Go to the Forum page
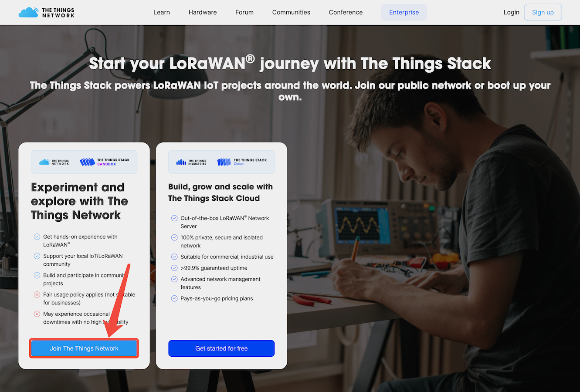580x392 pixels. pos(244,12)
